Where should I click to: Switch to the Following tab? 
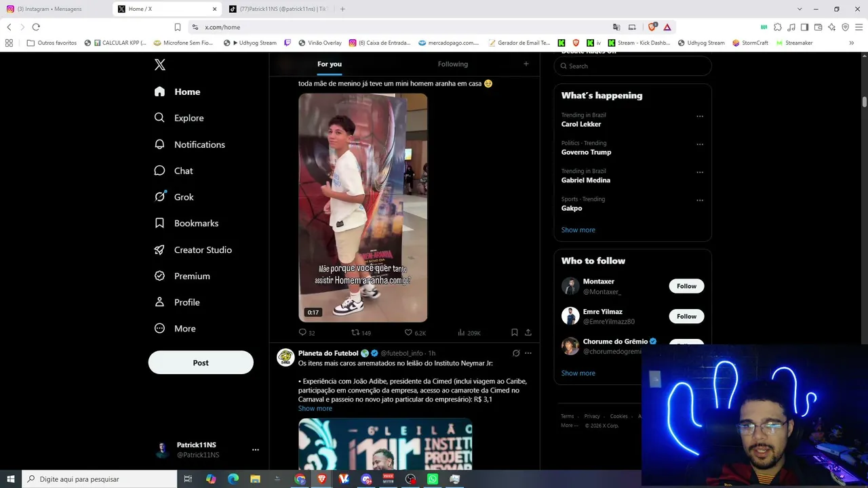point(453,64)
